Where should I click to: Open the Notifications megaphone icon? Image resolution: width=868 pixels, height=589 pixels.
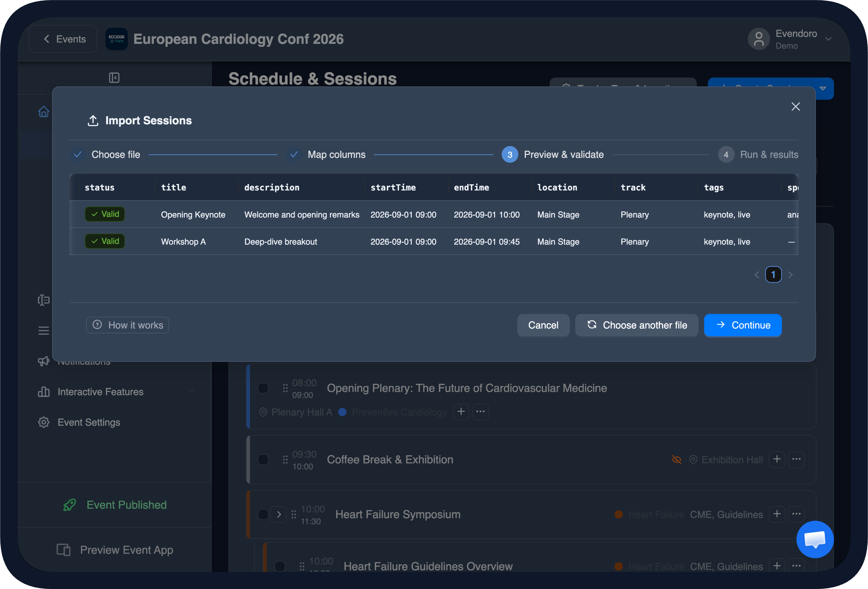pos(43,361)
